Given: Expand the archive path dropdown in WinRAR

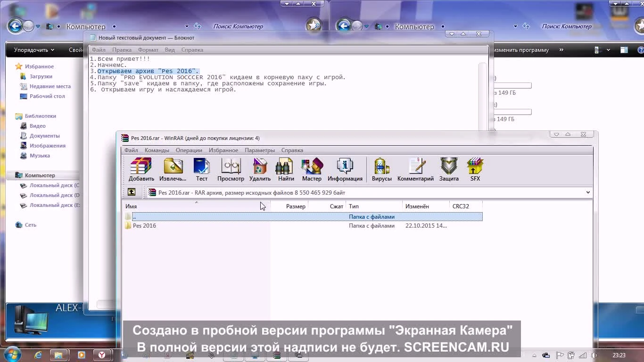Looking at the screenshot, I should (x=587, y=192).
